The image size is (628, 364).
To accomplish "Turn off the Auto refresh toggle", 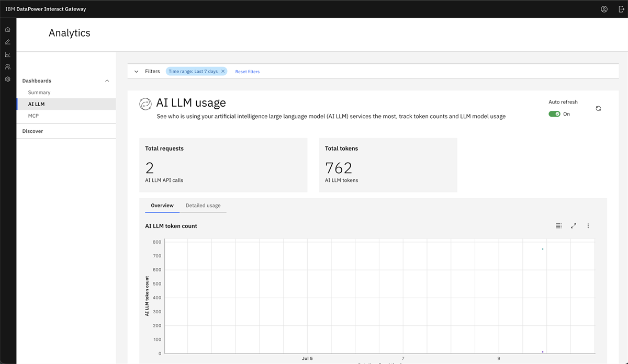I will [x=555, y=114].
